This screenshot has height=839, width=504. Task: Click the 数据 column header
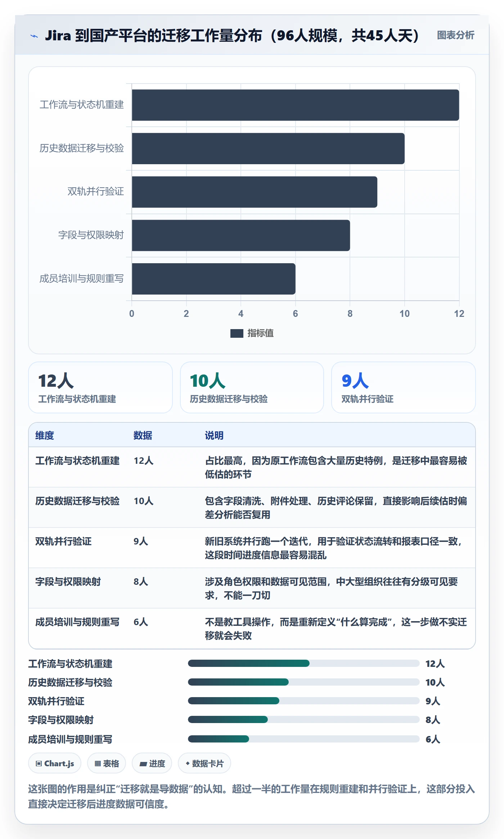(x=143, y=435)
